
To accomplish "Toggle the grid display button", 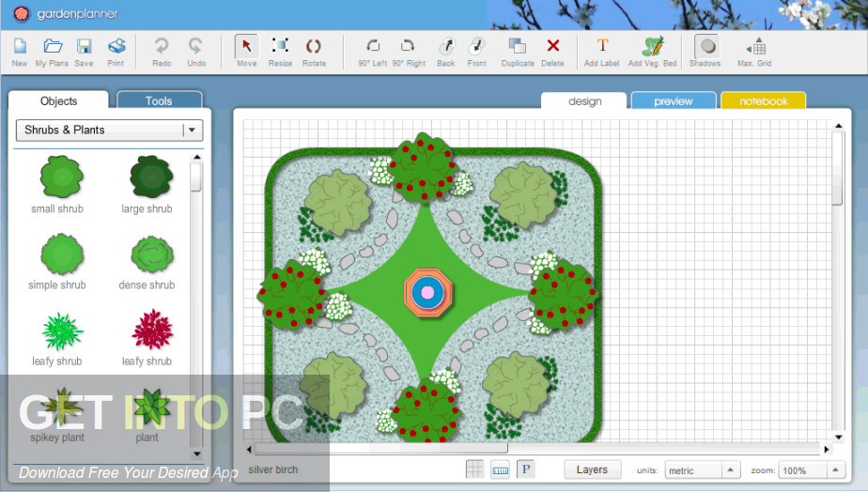I will pyautogui.click(x=475, y=469).
